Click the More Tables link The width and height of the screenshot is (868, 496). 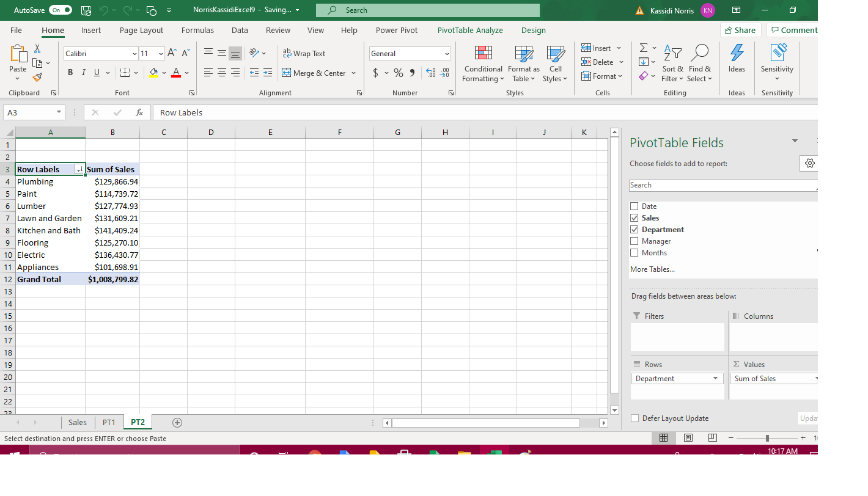pos(652,269)
